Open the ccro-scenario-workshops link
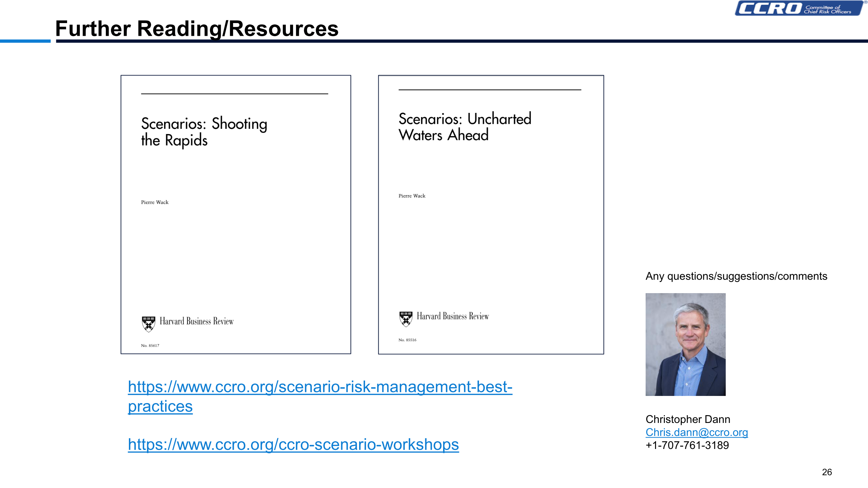Viewport: 868px width, 488px height. tap(293, 444)
